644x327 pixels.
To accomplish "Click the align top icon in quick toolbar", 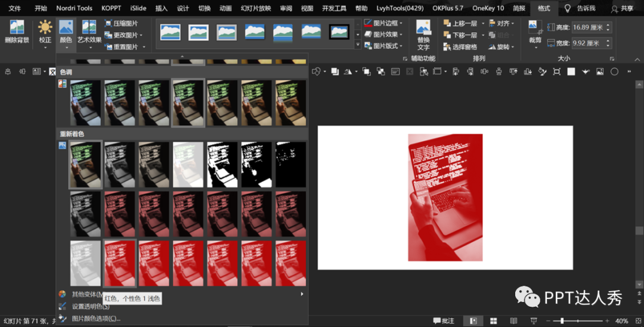I will (x=513, y=72).
